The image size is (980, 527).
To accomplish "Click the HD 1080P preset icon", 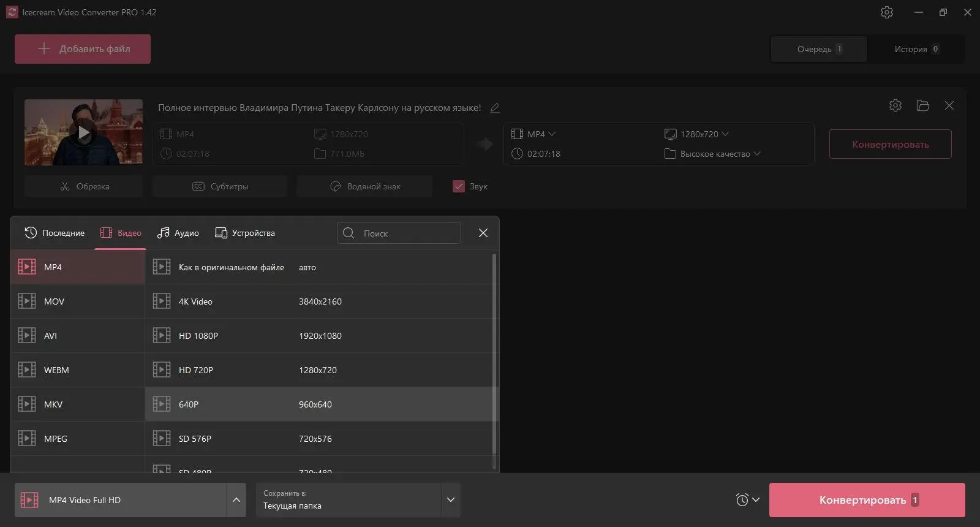I will click(x=162, y=335).
